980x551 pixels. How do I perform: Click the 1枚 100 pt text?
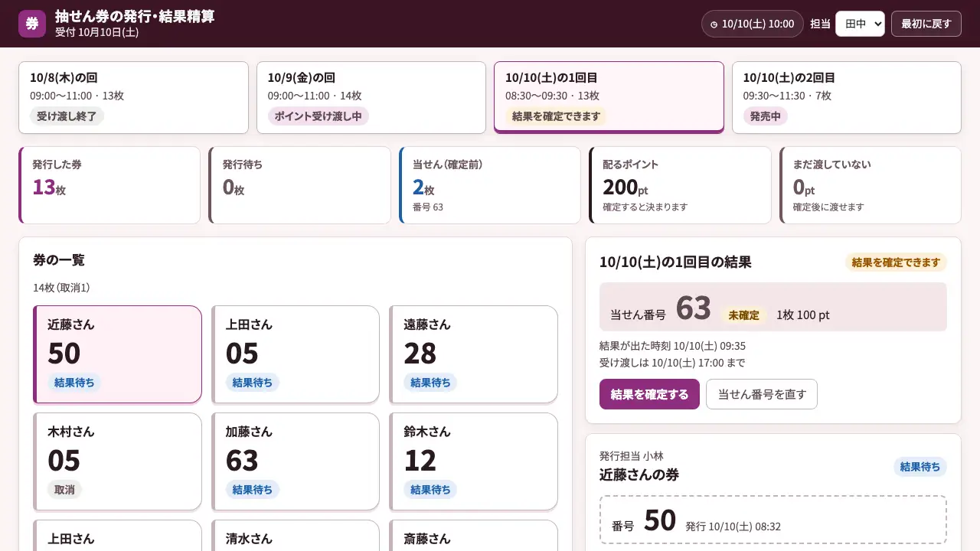click(x=802, y=315)
